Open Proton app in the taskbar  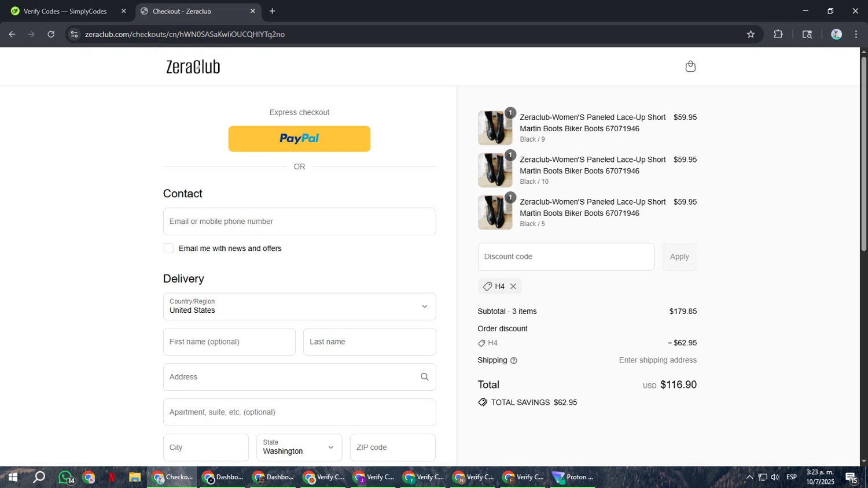tap(573, 477)
